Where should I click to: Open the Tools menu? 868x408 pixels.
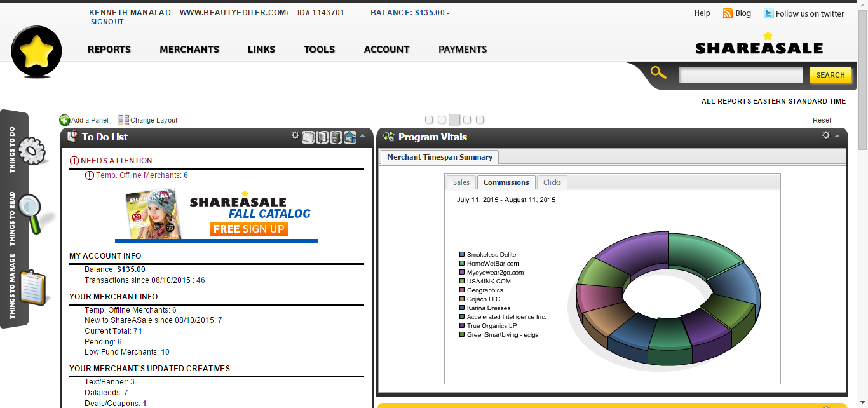click(x=320, y=50)
